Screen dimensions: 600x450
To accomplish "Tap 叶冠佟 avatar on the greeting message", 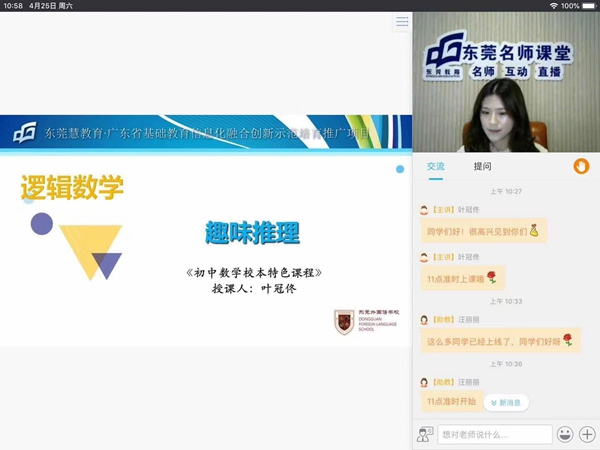I will [x=424, y=210].
